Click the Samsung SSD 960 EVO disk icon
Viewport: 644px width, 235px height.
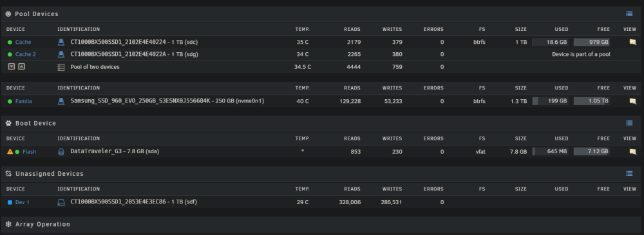pos(61,101)
